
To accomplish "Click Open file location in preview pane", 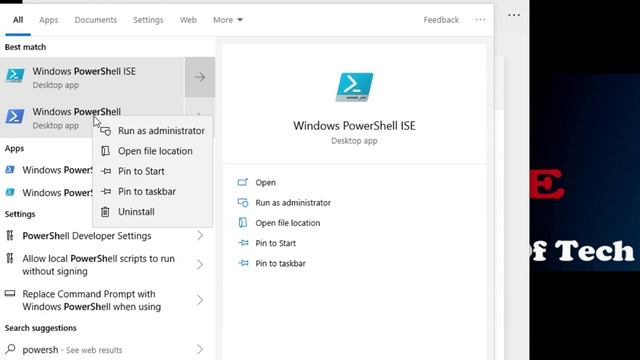I will 288,223.
